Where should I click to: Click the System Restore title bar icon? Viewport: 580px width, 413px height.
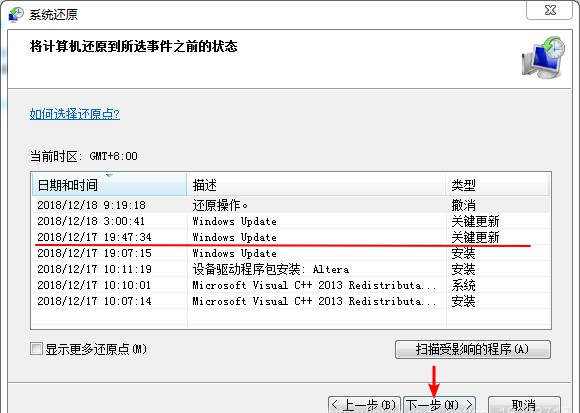pos(16,15)
